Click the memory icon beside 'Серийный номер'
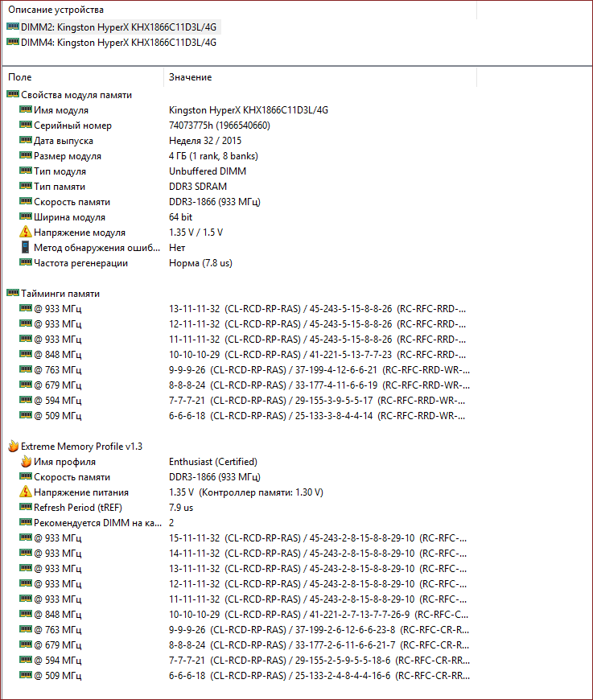The image size is (593, 700). pos(26,124)
